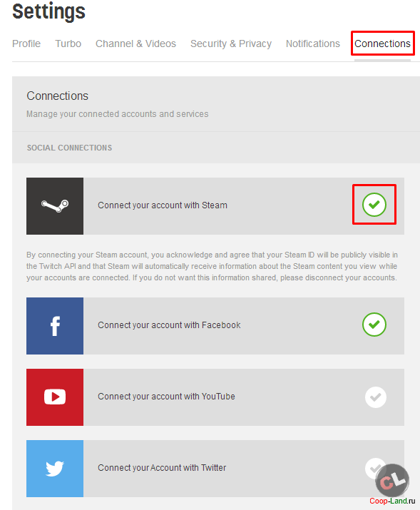Viewport: 420px width, 510px height.
Task: Open the Channel & Videos tab
Action: (135, 44)
